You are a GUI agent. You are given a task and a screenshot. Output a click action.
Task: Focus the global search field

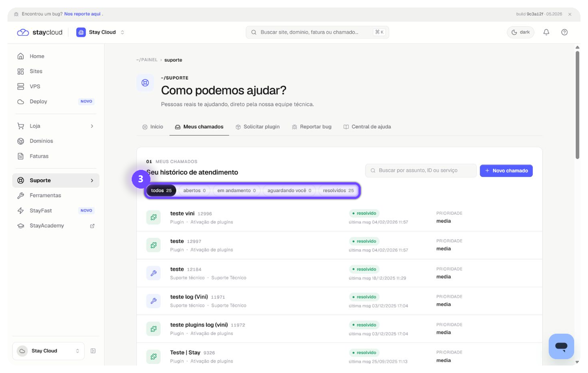(x=317, y=32)
